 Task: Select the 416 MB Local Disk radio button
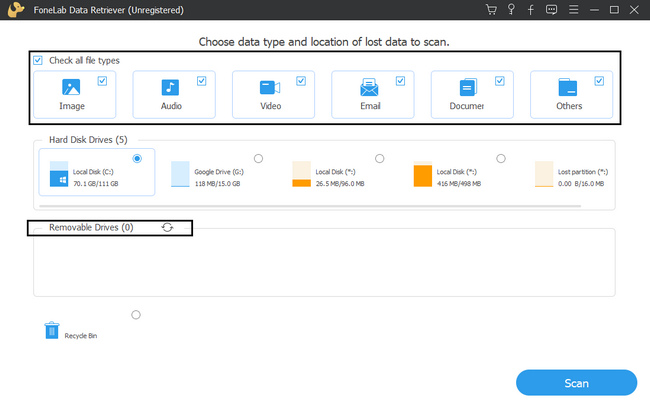pos(501,158)
